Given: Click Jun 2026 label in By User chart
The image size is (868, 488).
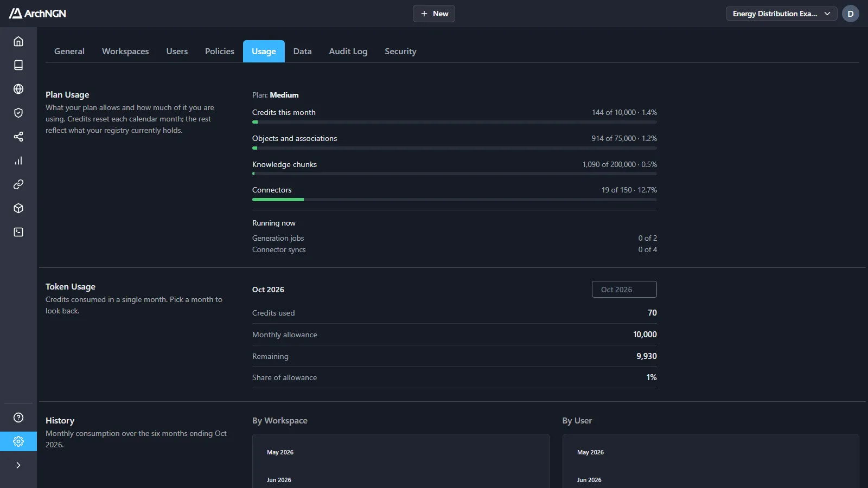Looking at the screenshot, I should 589,480.
